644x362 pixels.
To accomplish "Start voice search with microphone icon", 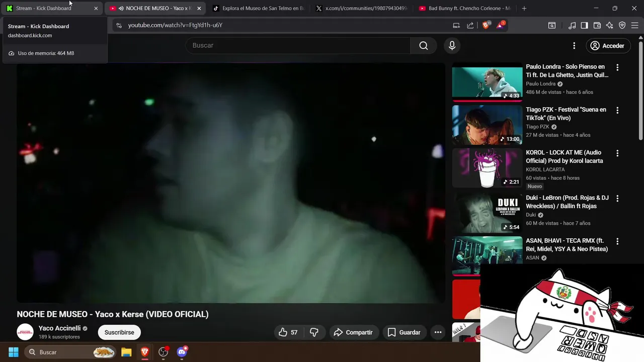I will tap(452, 46).
